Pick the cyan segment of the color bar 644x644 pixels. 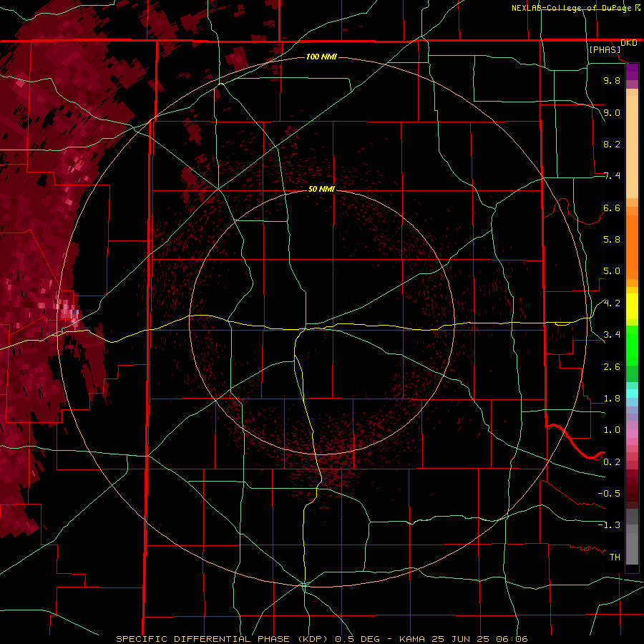click(632, 394)
